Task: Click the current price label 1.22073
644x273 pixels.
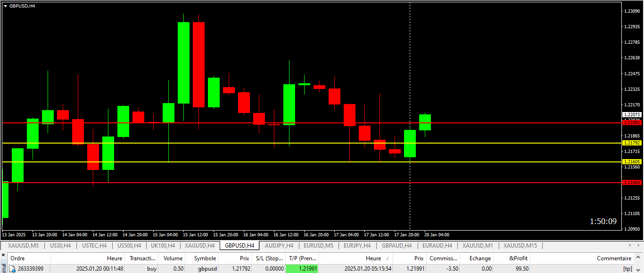Action: (632, 114)
